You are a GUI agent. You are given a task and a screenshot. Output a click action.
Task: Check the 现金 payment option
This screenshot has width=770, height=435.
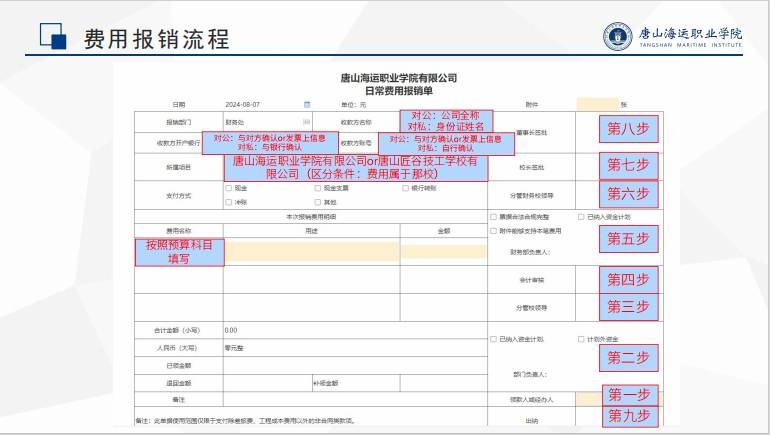pos(229,188)
